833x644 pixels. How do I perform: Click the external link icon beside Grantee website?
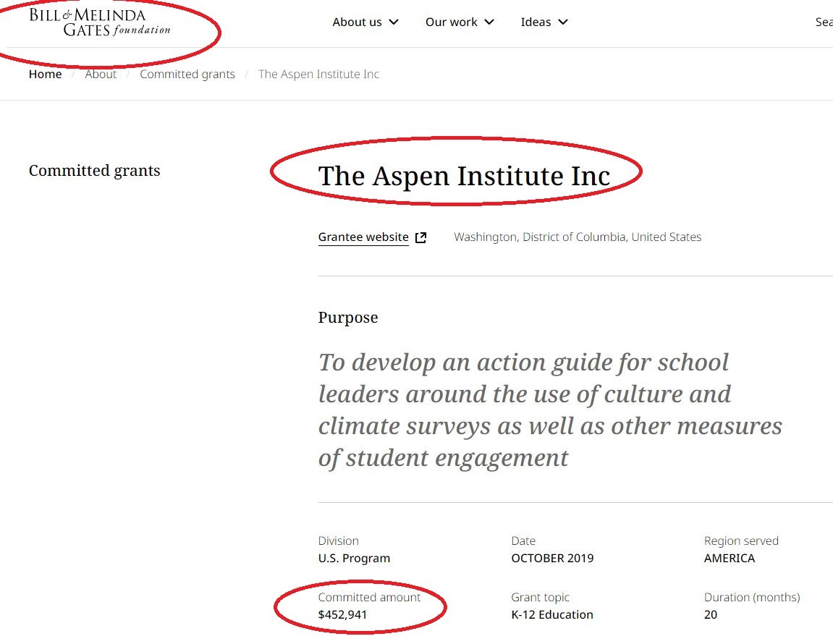click(x=420, y=237)
